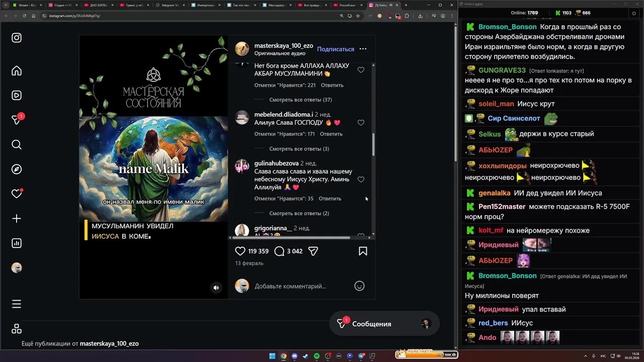
Task: Open the apps grid icon in sidebar
Action: (17, 329)
